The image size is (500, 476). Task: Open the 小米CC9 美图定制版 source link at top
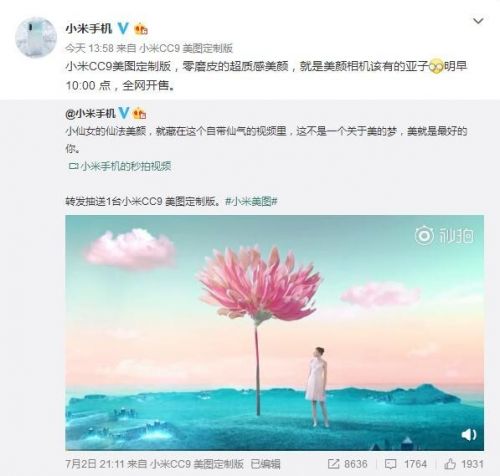(186, 49)
